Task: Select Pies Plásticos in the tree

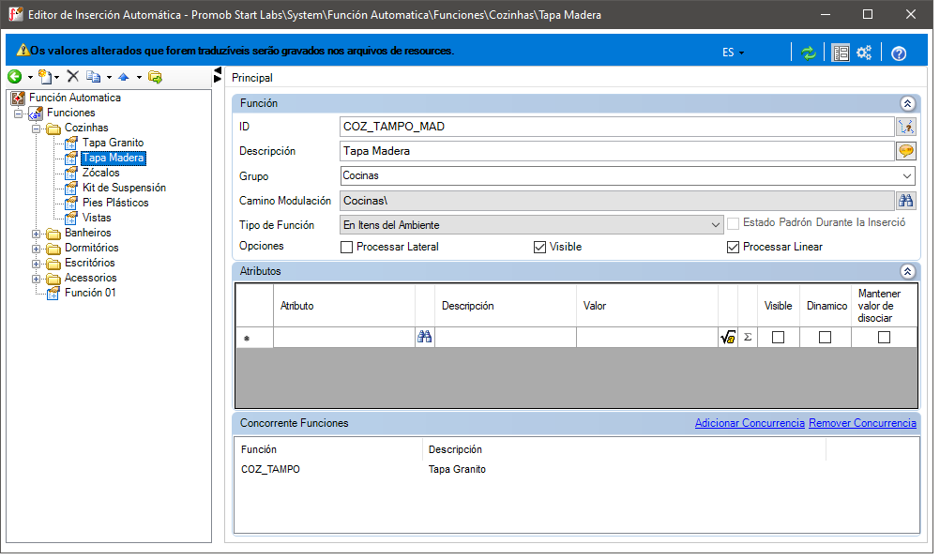Action: [115, 203]
